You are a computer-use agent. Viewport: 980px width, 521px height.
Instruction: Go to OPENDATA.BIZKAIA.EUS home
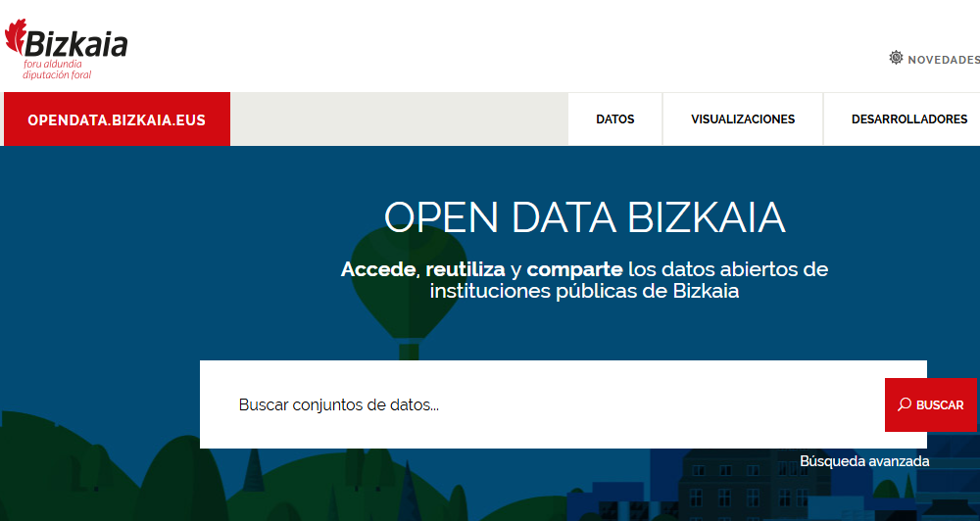[117, 119]
